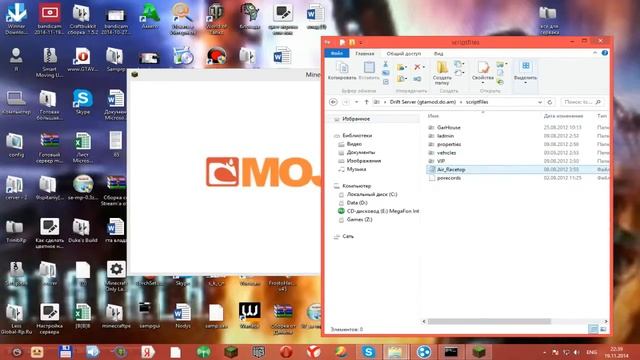
Task: Select Библиотеки in navigation pane
Action: [357, 136]
